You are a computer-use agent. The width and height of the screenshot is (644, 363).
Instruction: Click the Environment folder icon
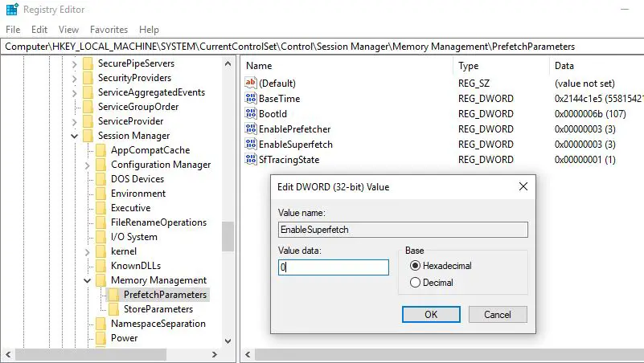coord(100,194)
